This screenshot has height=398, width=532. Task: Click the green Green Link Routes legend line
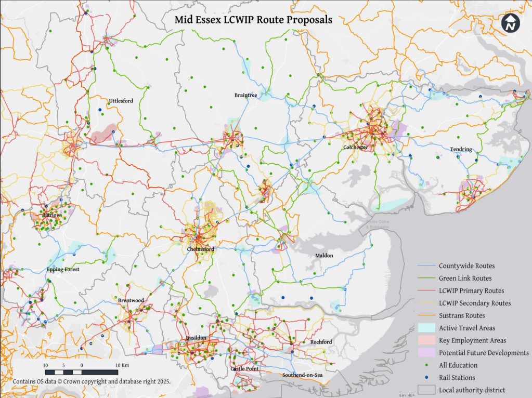click(427, 278)
